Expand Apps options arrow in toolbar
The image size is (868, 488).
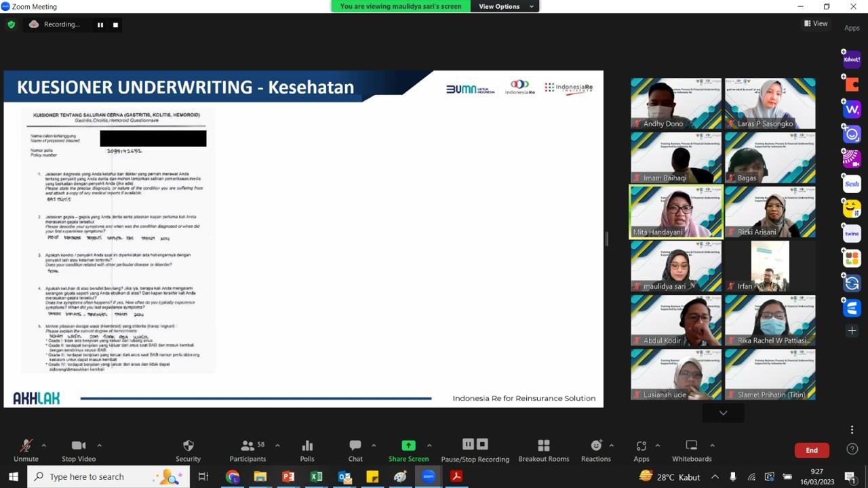[x=657, y=445]
